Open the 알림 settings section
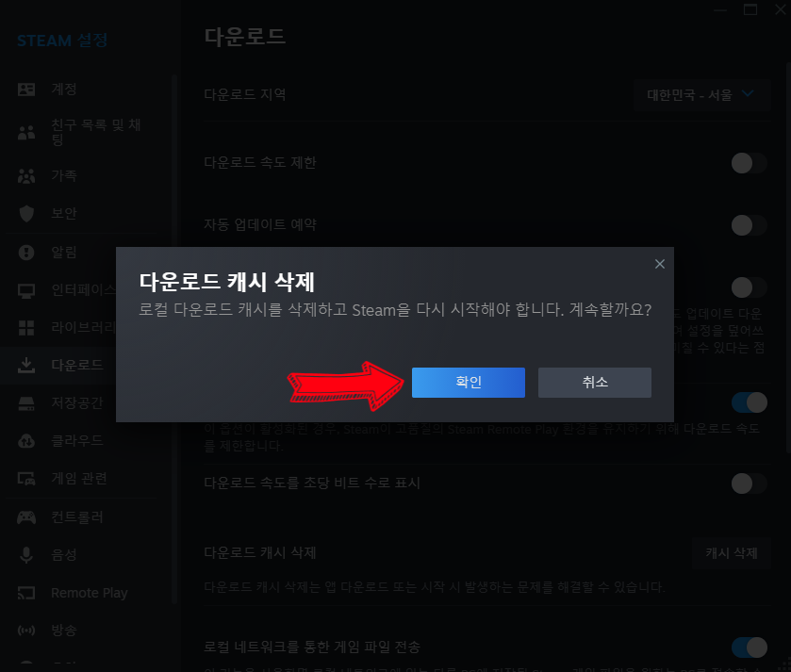 pyautogui.click(x=63, y=252)
